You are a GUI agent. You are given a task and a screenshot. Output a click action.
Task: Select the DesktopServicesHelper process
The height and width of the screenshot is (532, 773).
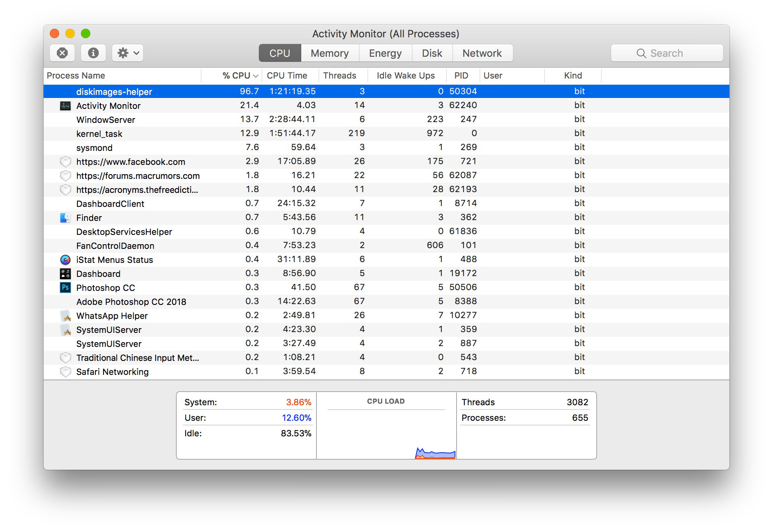386,232
